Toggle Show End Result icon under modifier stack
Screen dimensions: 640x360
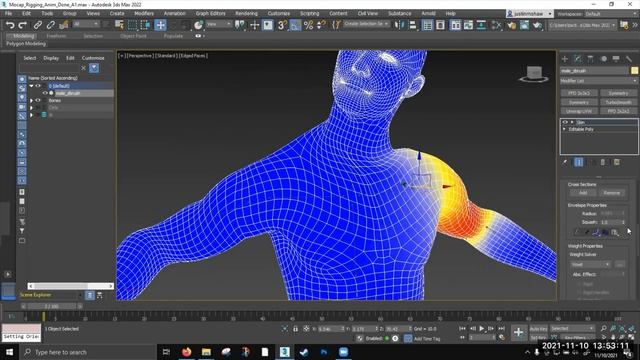click(x=578, y=162)
